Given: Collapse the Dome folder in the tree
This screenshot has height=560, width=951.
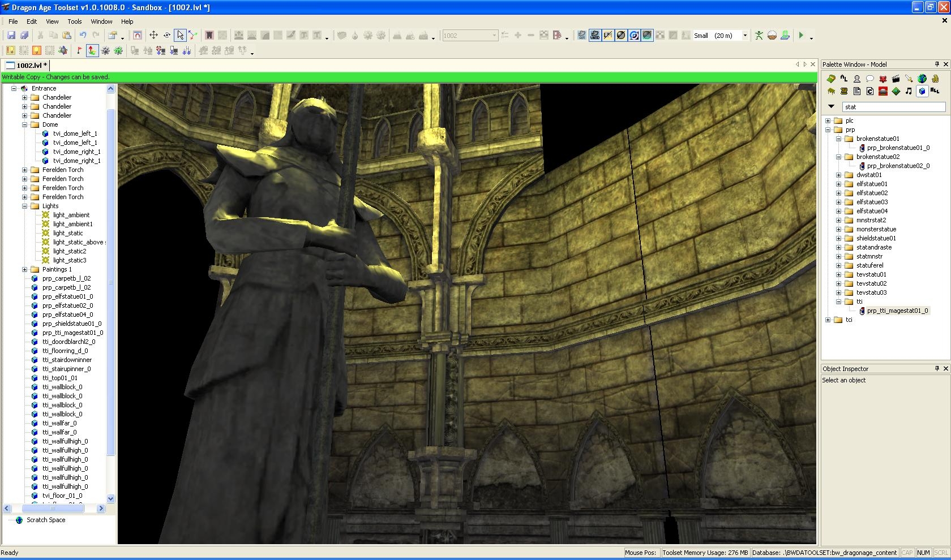Looking at the screenshot, I should [x=25, y=124].
